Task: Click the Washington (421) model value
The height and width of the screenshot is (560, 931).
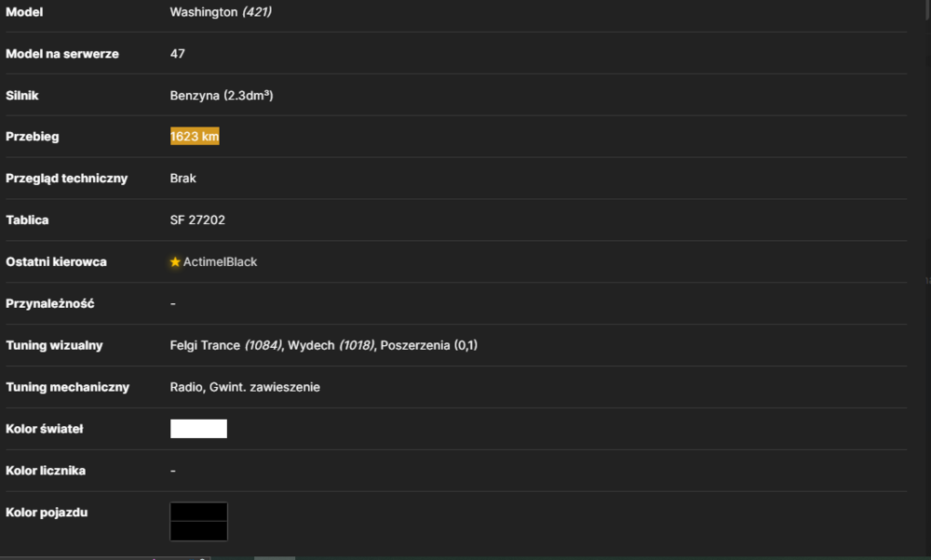Action: (x=221, y=12)
